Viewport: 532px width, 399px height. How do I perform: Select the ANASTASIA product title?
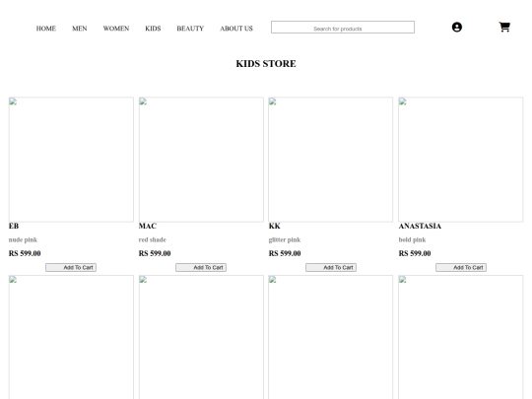(420, 226)
